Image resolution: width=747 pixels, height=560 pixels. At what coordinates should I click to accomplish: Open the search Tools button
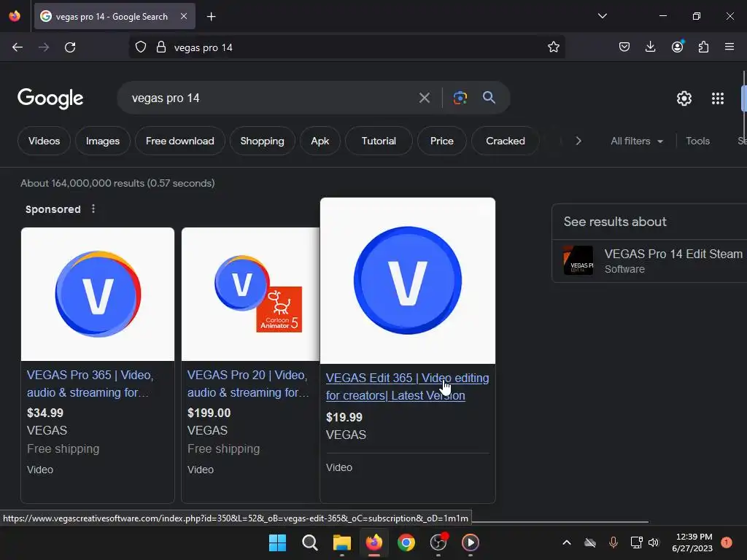coord(697,141)
